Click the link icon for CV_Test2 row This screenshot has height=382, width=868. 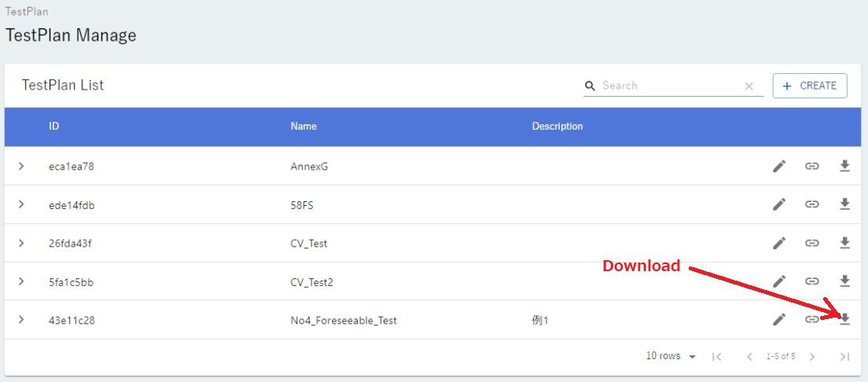[x=812, y=281]
